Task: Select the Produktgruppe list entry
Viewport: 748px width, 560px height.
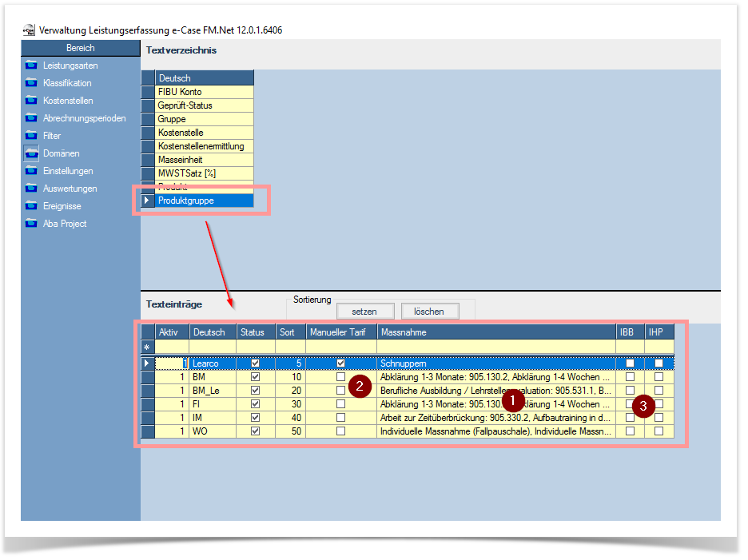Action: point(204,201)
